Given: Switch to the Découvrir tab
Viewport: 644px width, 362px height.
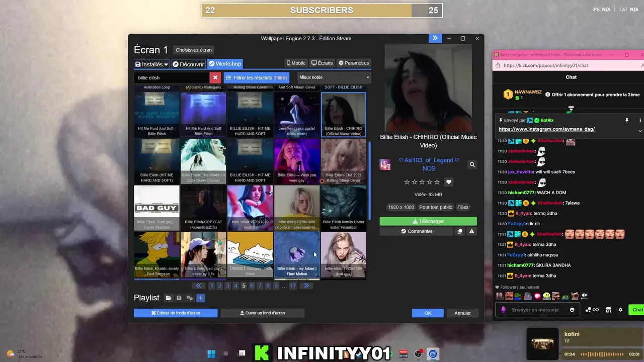Looking at the screenshot, I should click(x=188, y=64).
